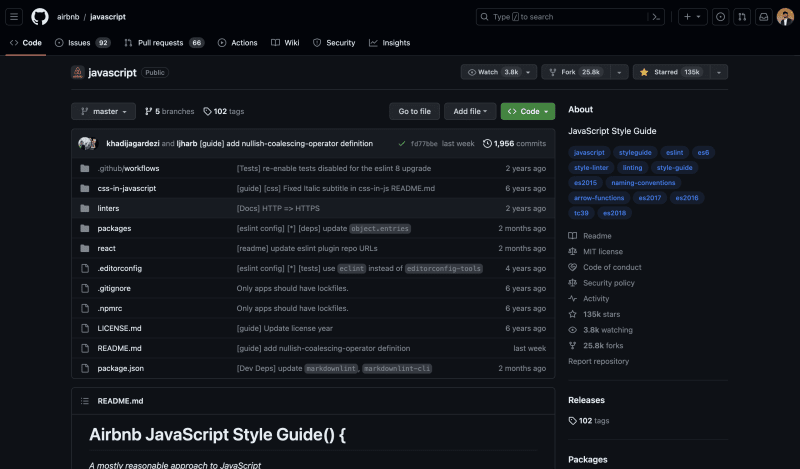Open the master branch selector

pyautogui.click(x=104, y=111)
